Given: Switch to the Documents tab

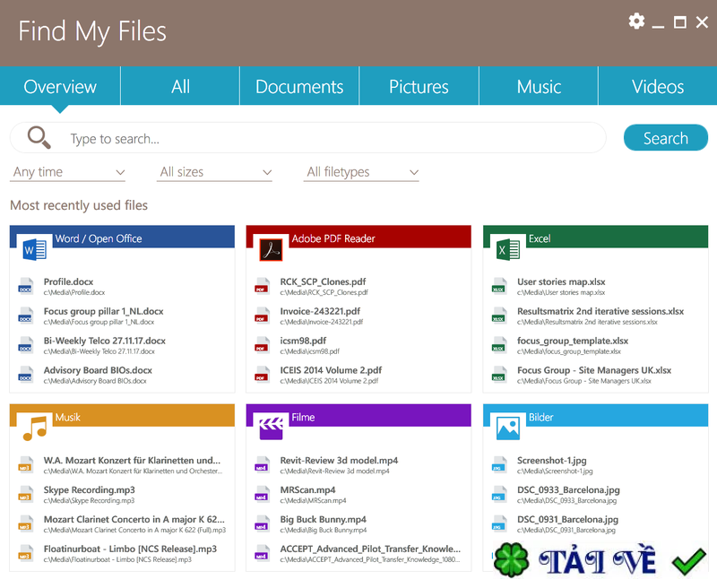Looking at the screenshot, I should (299, 87).
